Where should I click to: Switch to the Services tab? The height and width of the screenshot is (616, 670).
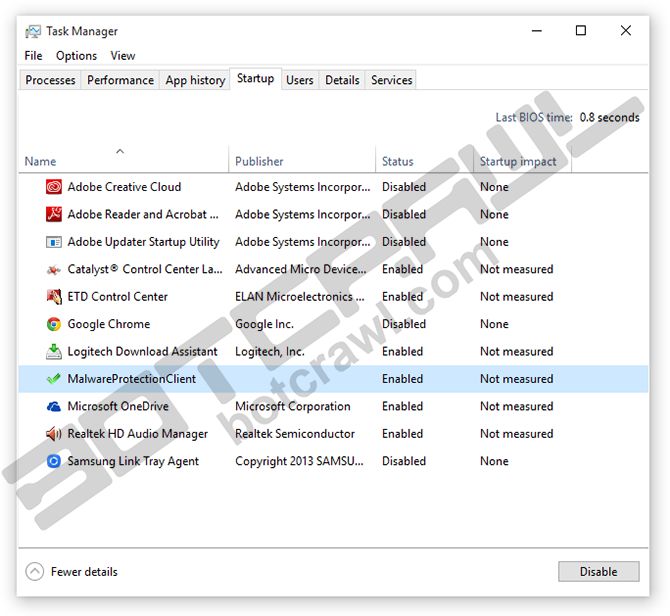click(391, 80)
